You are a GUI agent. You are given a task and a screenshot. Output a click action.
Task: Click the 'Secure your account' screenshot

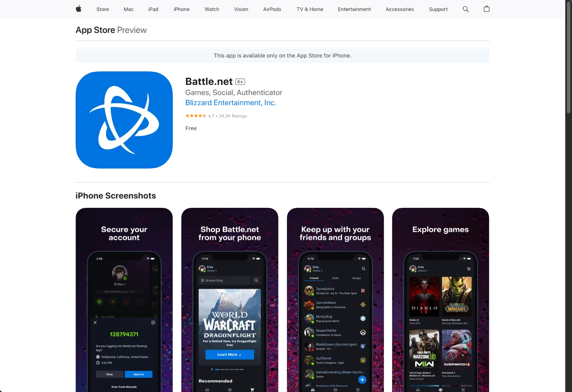124,300
